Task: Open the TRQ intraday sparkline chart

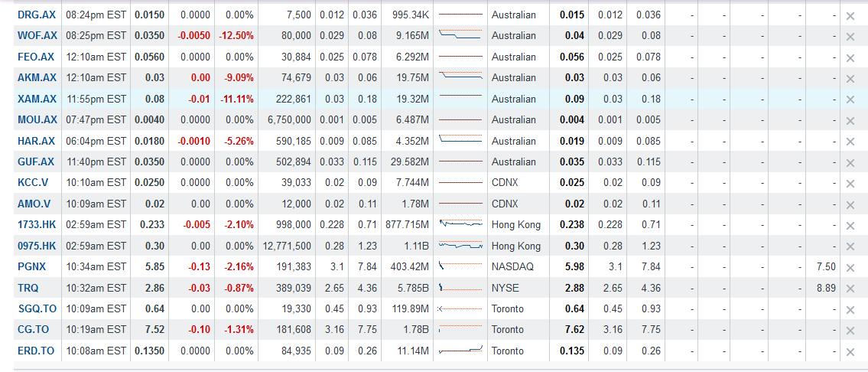Action: pos(460,287)
